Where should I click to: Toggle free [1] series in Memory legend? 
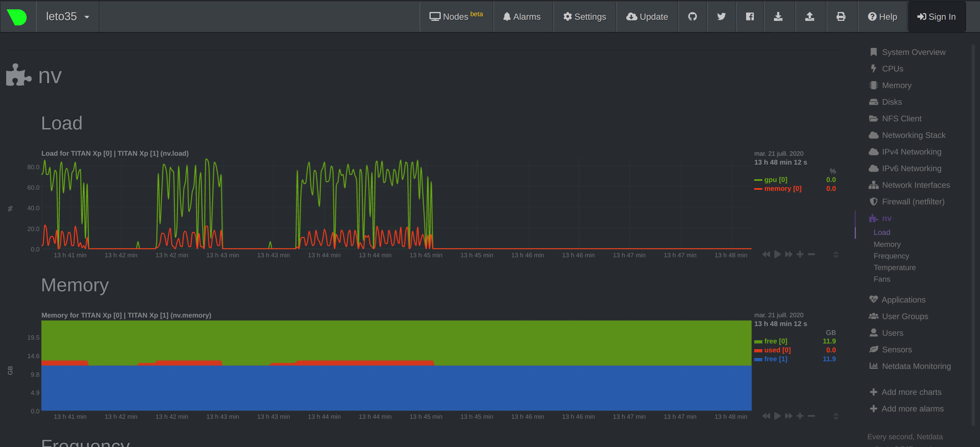[x=775, y=359]
